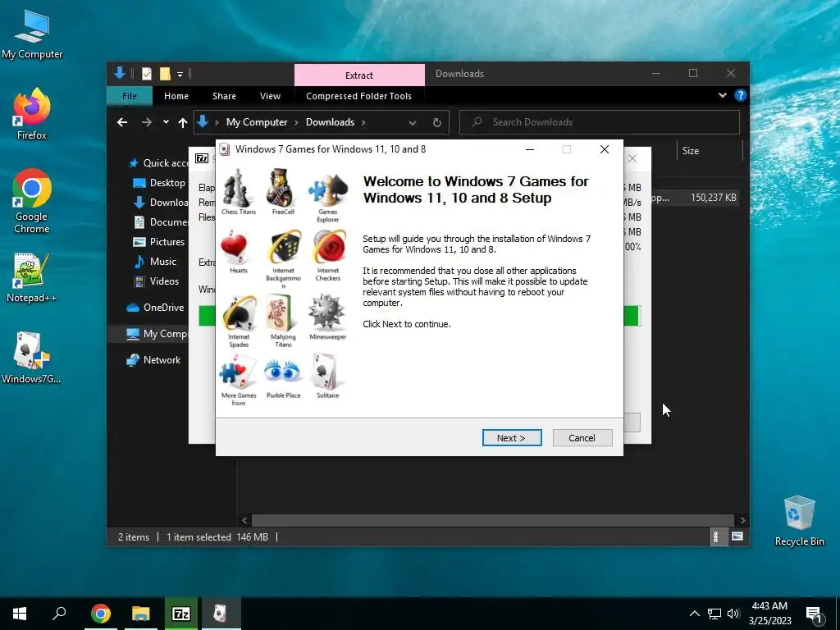Click the New folder quick access icon
The height and width of the screenshot is (630, 840).
pos(165,74)
